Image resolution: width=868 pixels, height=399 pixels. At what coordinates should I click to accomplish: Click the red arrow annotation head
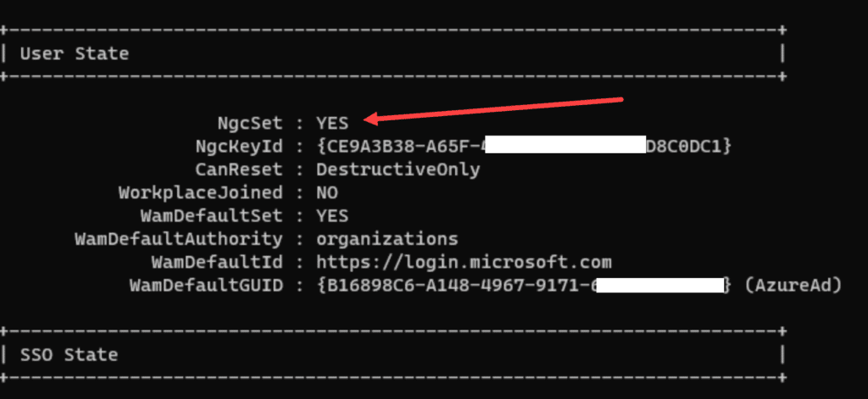[x=372, y=117]
